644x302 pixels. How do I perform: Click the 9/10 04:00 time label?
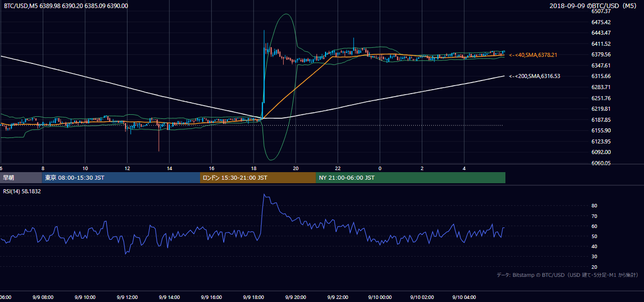click(465, 297)
